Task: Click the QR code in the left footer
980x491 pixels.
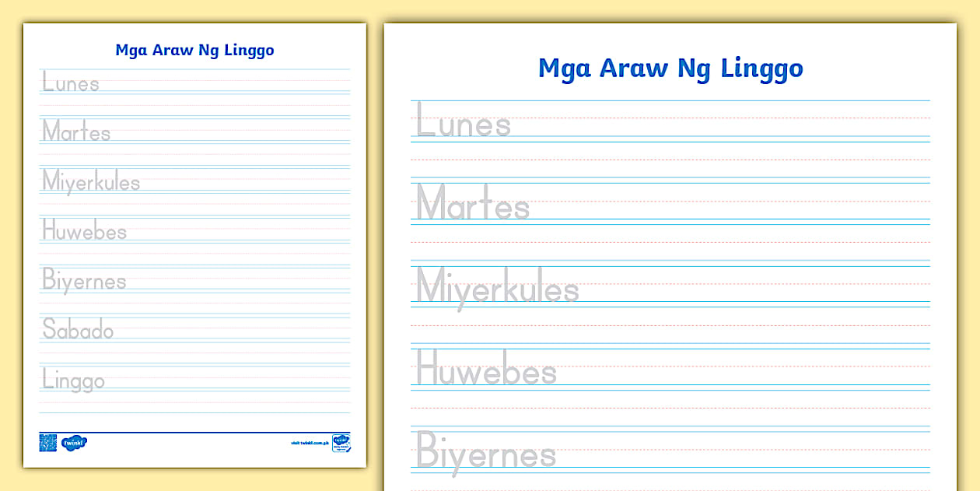Action: tap(47, 444)
